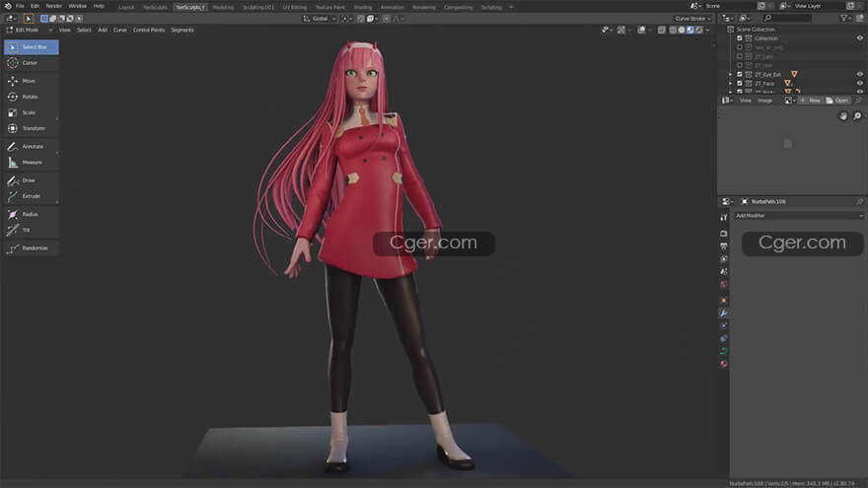This screenshot has width=868, height=488.
Task: Open the Global transform orientation dropdown
Action: click(x=320, y=19)
